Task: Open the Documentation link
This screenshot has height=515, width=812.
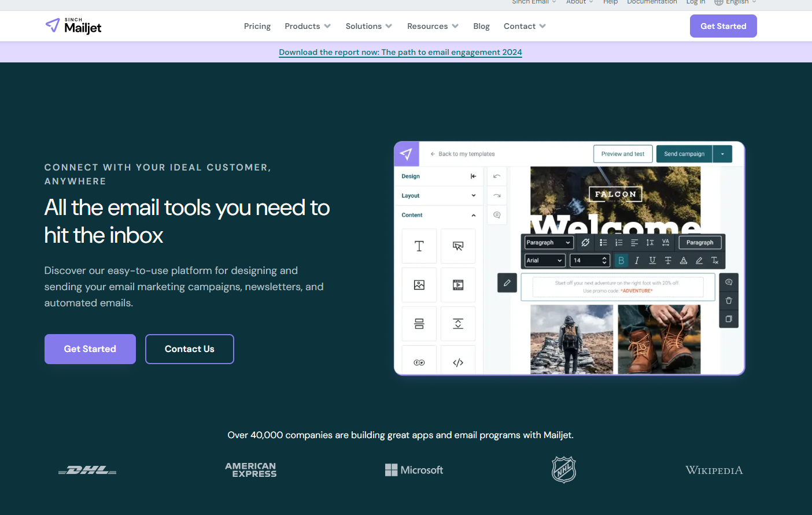Action: (x=652, y=2)
